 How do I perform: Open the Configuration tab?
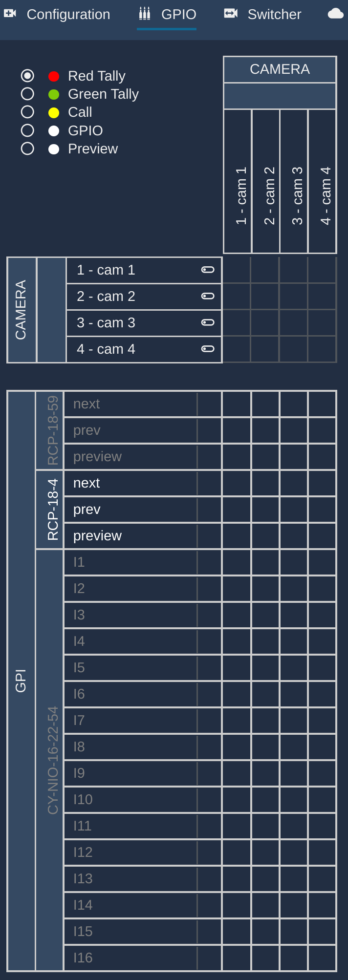[68, 15]
